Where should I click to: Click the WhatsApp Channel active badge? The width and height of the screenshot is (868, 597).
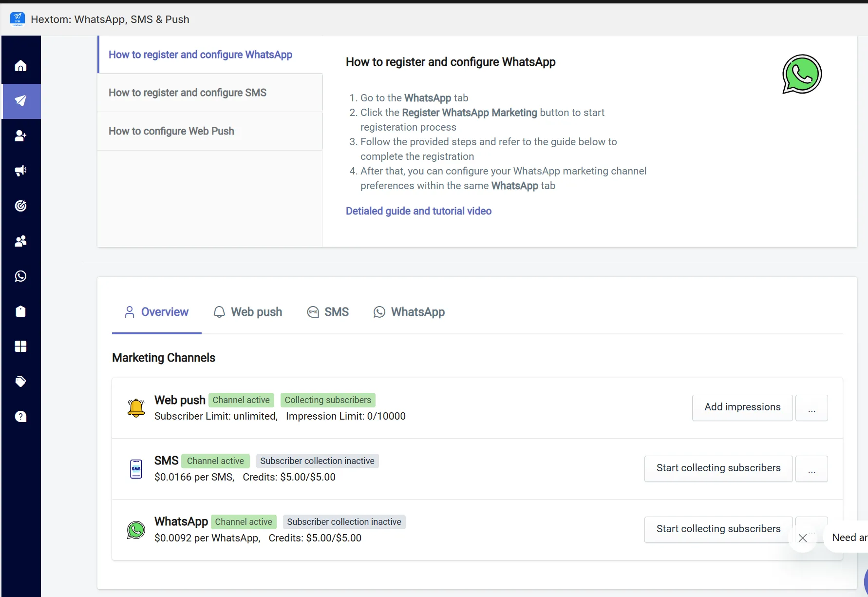click(244, 522)
